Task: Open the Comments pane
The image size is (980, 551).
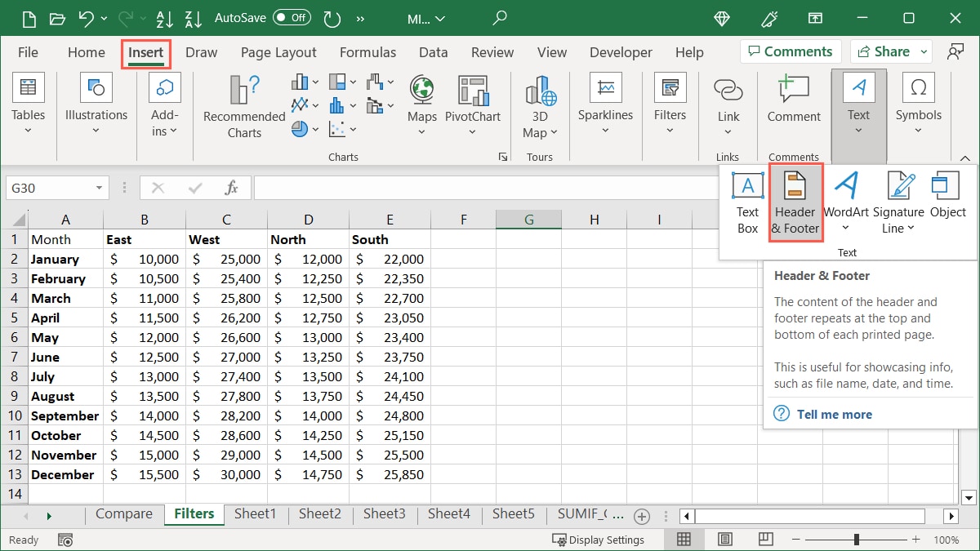Action: point(789,51)
